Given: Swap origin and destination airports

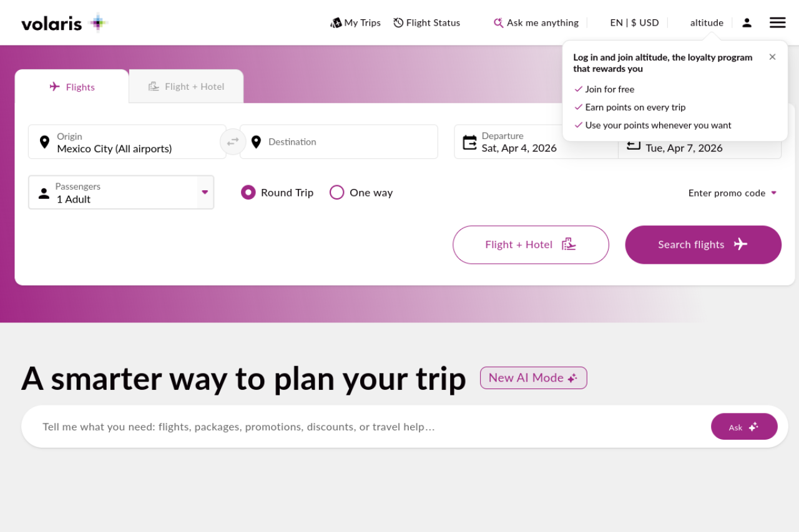Looking at the screenshot, I should pos(233,142).
